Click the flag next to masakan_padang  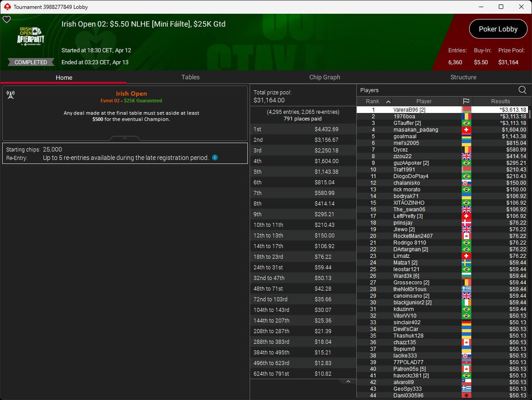466,130
